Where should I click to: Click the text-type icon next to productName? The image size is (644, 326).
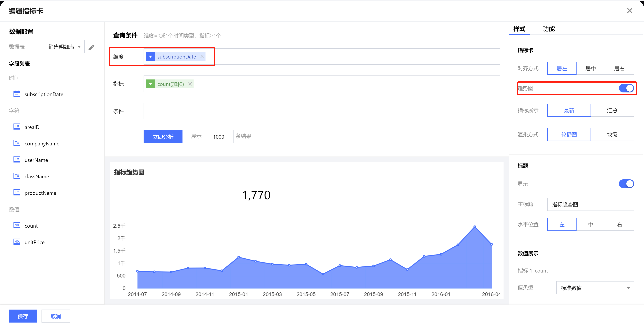click(17, 192)
